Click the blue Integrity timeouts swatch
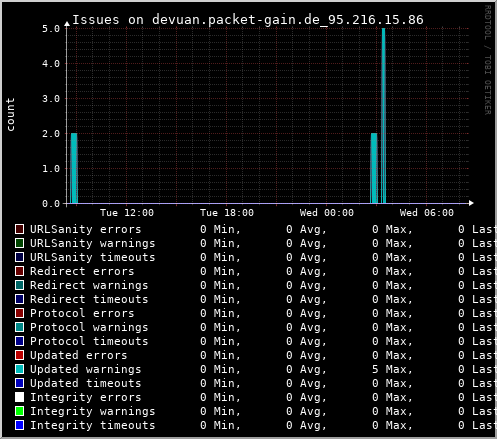This screenshot has width=497, height=439. 20,425
